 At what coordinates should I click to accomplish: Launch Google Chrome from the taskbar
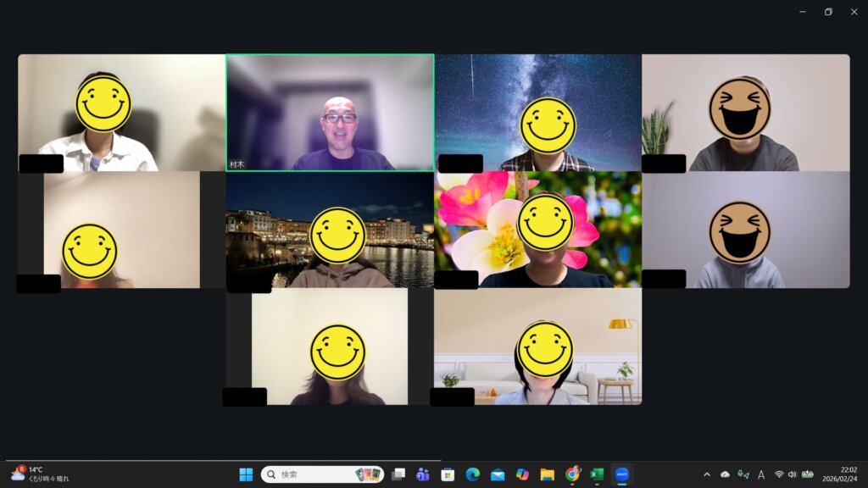click(572, 474)
